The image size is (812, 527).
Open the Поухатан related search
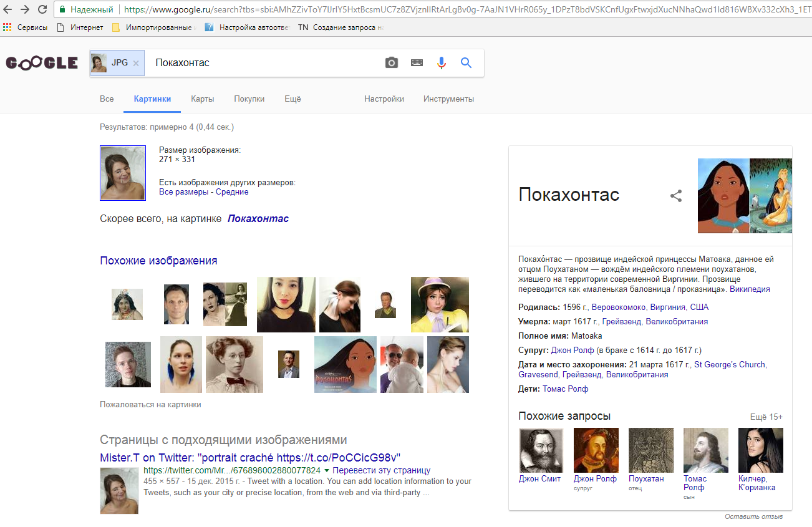pos(650,455)
